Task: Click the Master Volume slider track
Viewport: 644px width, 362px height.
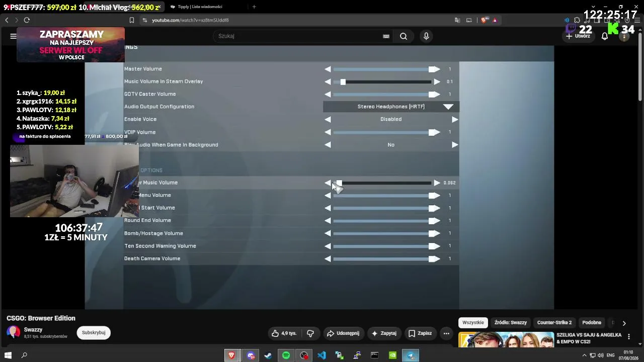Action: (x=382, y=69)
